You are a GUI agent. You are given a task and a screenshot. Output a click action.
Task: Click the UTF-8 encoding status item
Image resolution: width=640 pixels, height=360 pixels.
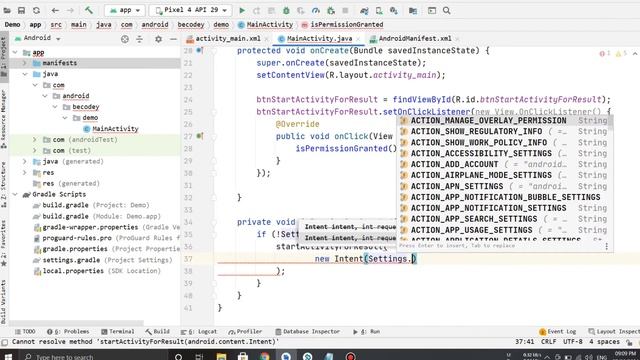[x=573, y=342]
